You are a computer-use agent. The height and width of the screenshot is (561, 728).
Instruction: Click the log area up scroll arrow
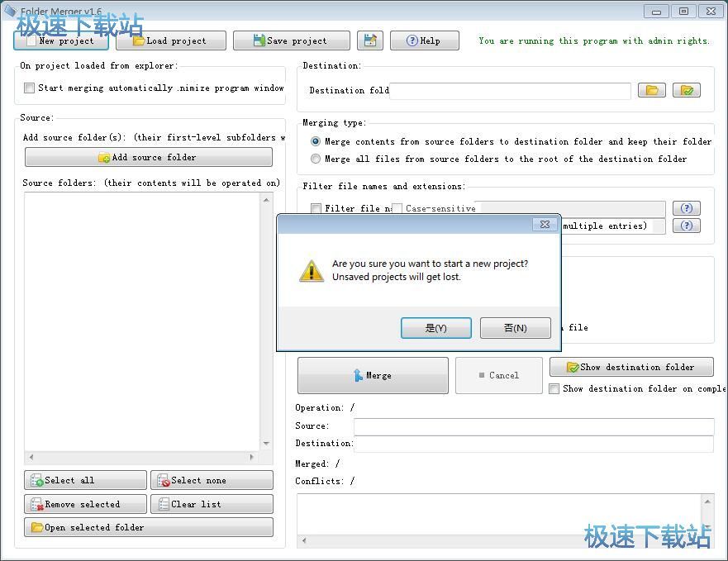[x=707, y=502]
